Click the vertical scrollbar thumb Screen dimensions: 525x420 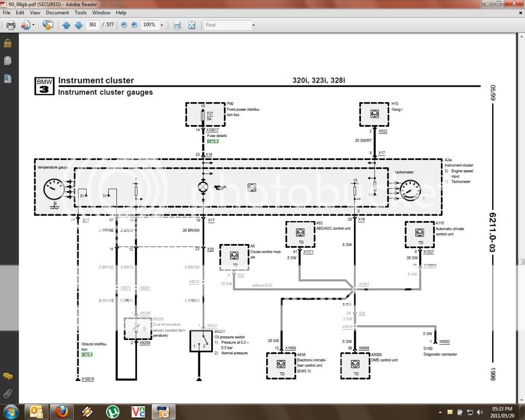click(521, 262)
